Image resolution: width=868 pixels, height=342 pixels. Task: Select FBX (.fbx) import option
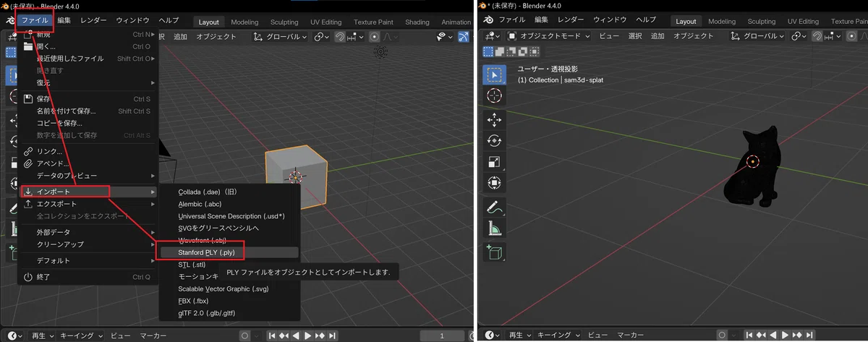click(x=229, y=301)
